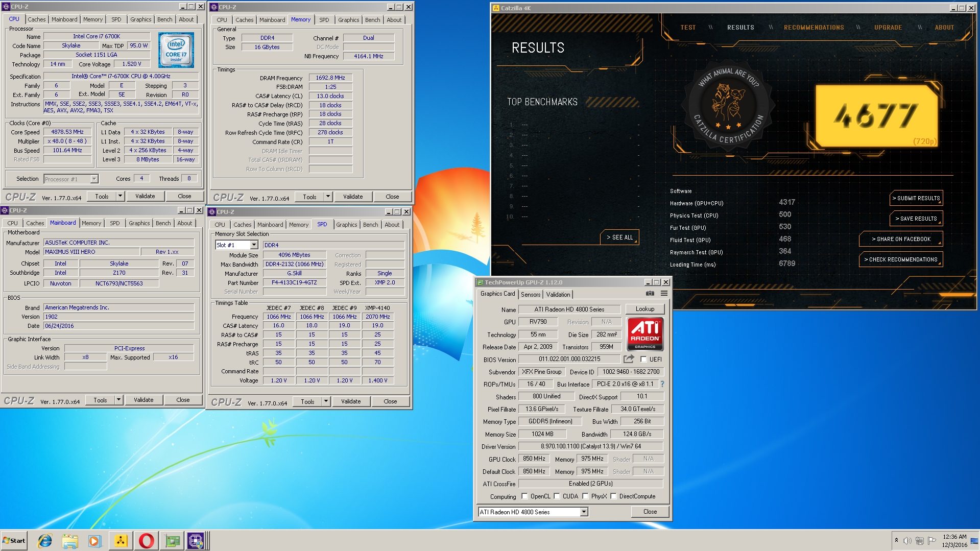Click the Start button
This screenshot has width=980, height=551.
point(14,541)
